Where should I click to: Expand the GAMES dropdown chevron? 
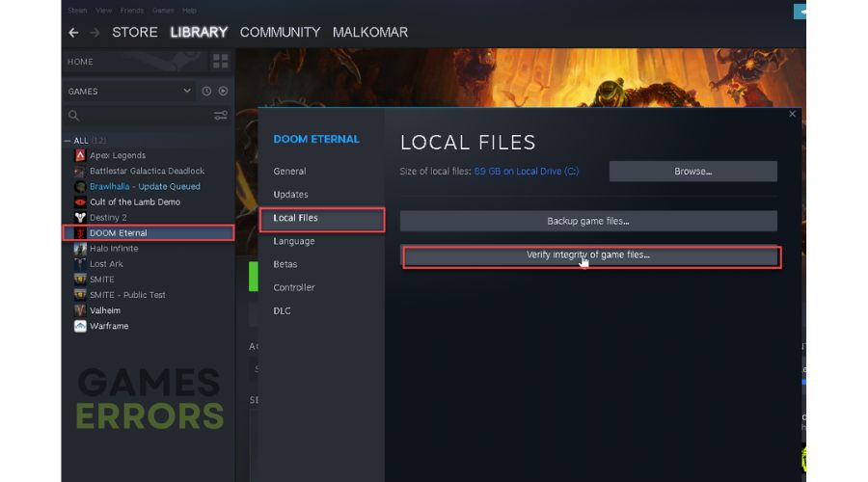187,91
